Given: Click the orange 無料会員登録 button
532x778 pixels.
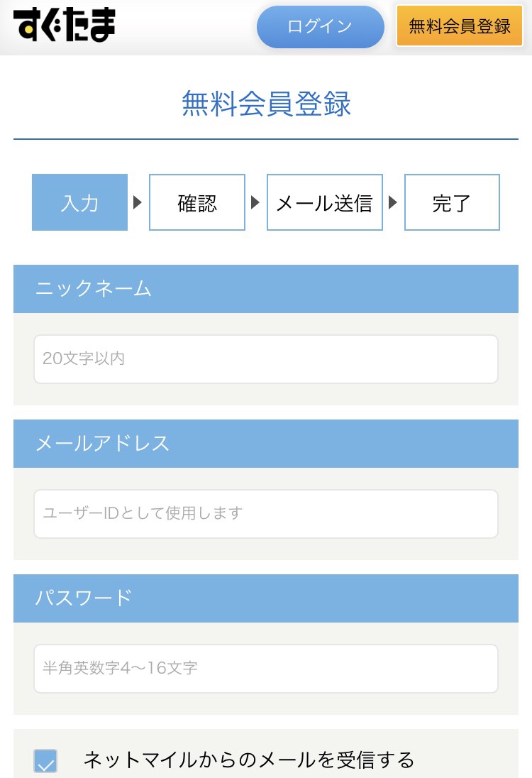Looking at the screenshot, I should [x=459, y=26].
